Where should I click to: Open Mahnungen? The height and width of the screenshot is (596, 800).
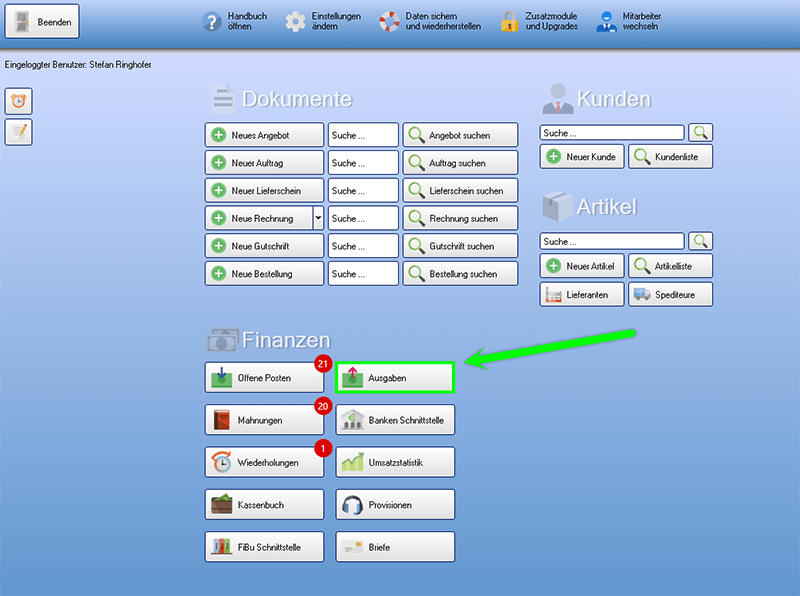point(264,420)
